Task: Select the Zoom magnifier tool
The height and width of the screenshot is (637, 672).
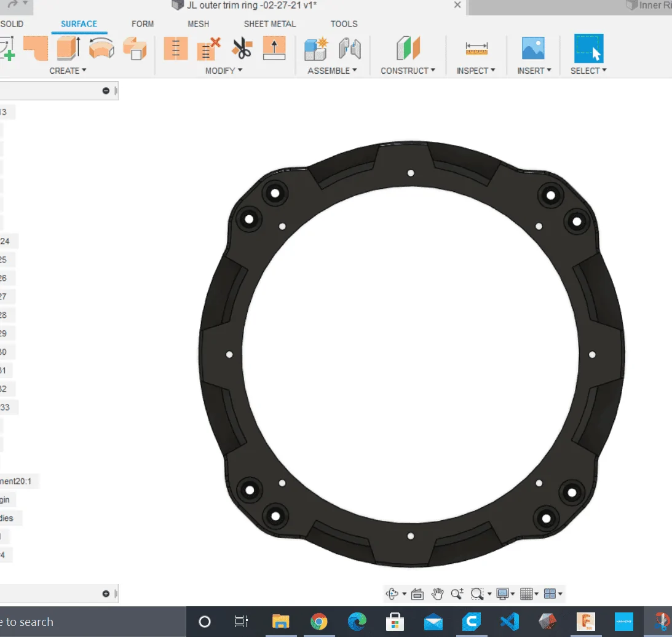Action: [457, 594]
